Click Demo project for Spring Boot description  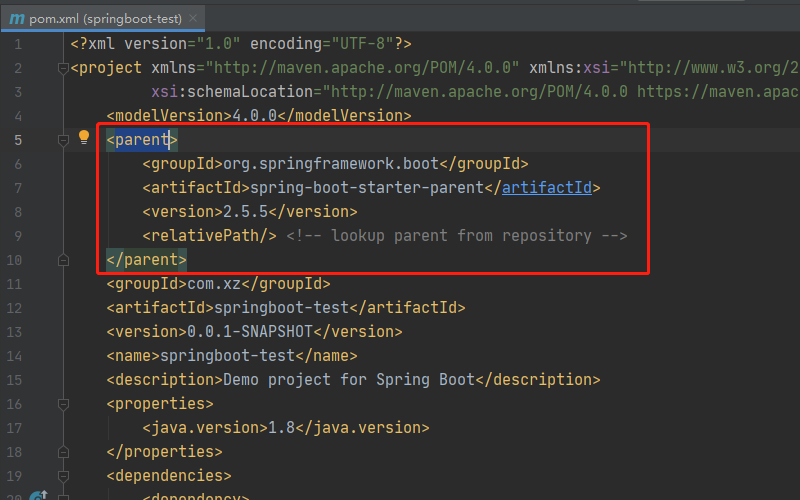coord(349,380)
